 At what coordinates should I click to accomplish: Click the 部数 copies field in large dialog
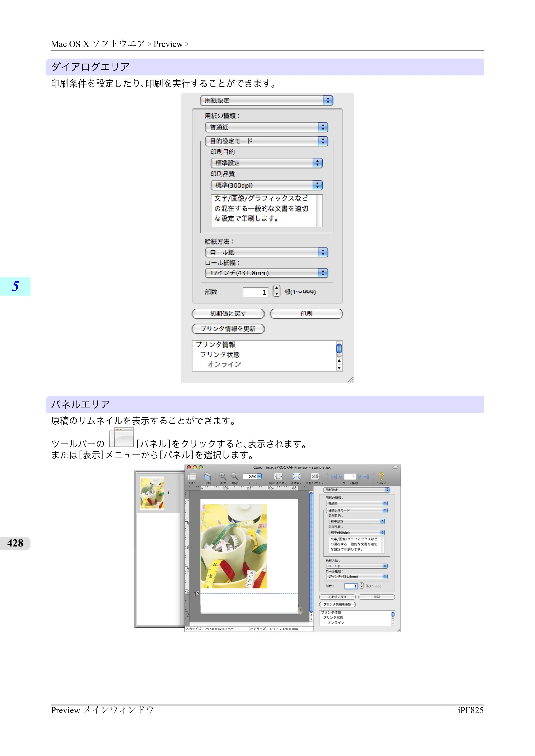pos(255,292)
